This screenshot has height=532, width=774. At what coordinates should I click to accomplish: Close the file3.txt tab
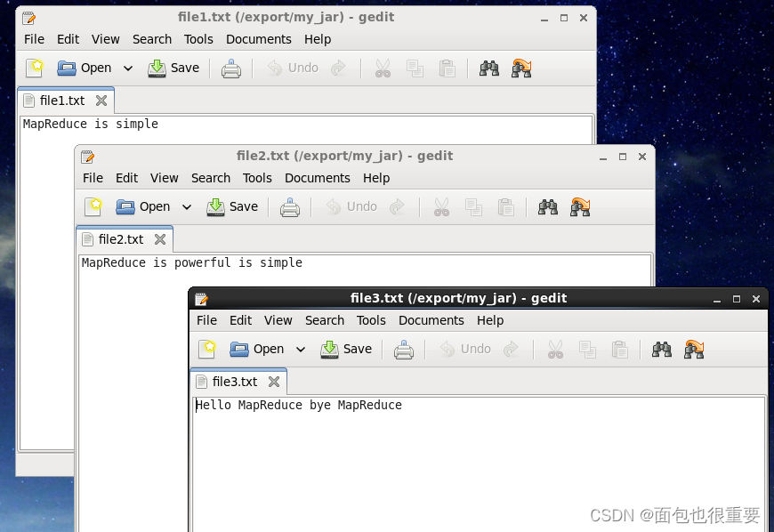coord(274,382)
